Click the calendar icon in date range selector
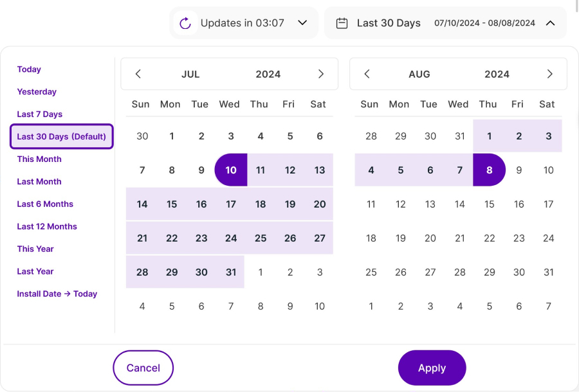This screenshot has width=579, height=392. 343,23
